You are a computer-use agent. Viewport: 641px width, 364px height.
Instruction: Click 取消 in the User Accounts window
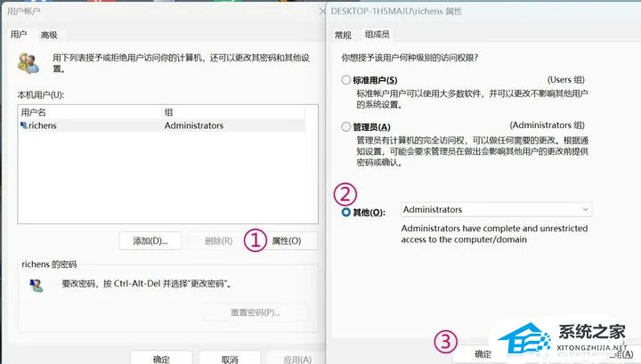point(230,358)
